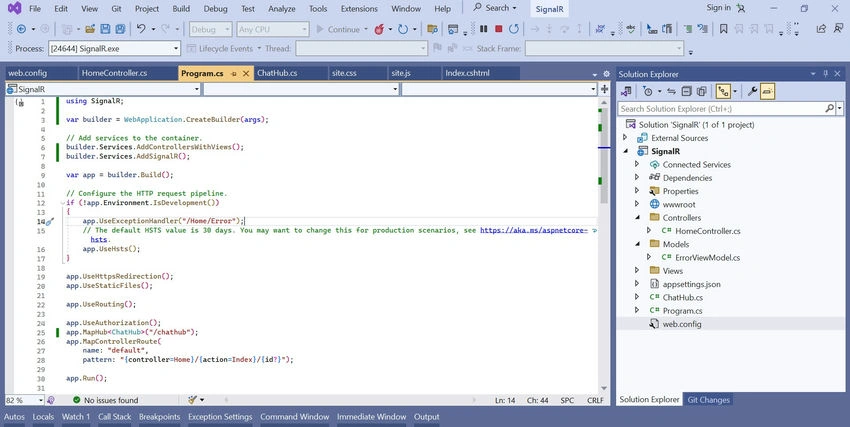Image resolution: width=850 pixels, height=427 pixels.
Task: Switch to the Git Changes tab
Action: (x=709, y=400)
